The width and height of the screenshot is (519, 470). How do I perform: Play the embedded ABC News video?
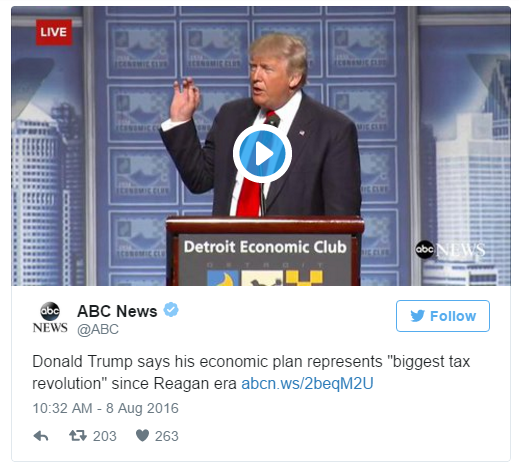[262, 154]
